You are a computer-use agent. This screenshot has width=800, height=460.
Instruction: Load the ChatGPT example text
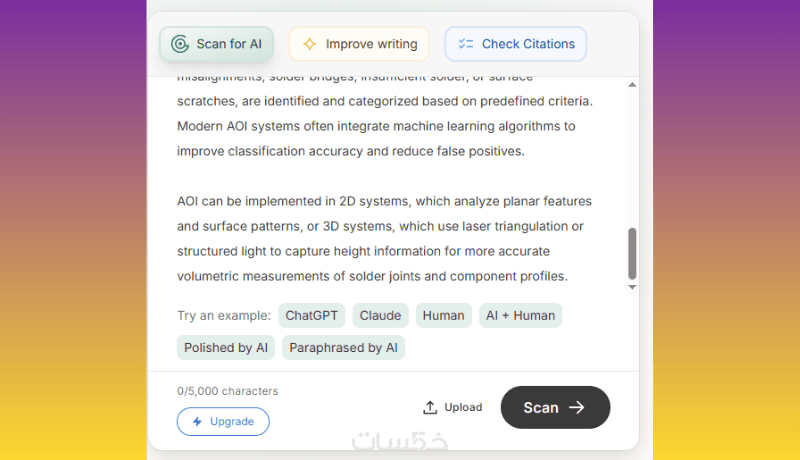pyautogui.click(x=312, y=316)
